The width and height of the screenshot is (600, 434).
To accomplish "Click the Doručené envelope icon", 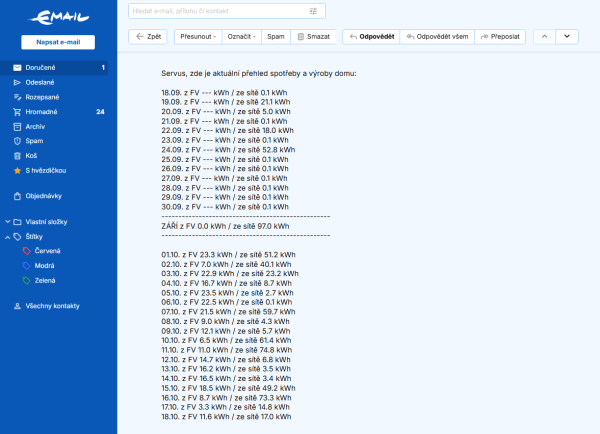I will pos(17,68).
